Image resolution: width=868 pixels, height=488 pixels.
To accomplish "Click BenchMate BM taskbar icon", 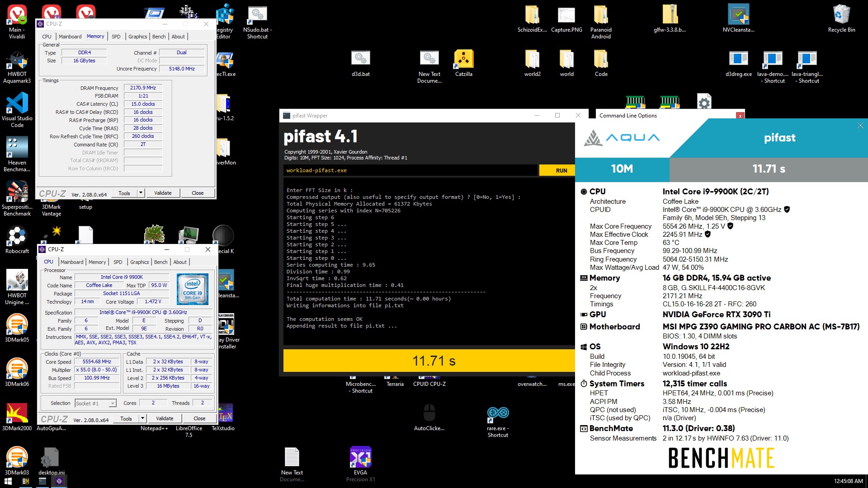I will tap(26, 481).
